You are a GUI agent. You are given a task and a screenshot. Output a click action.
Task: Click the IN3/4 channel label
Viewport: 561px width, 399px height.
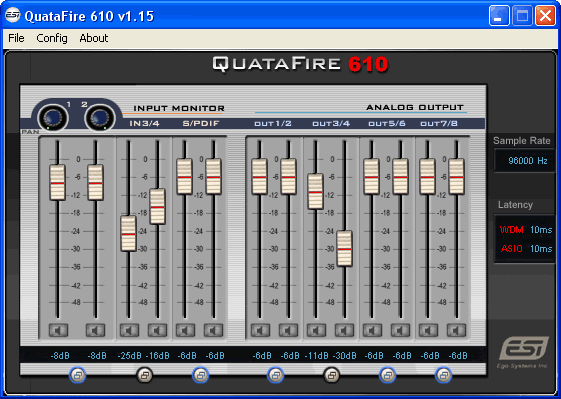pos(144,123)
